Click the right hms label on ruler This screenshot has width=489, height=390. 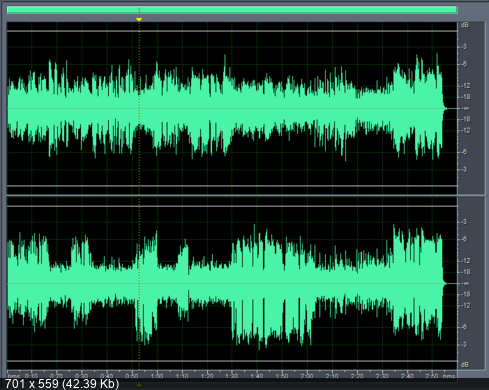[449, 376]
